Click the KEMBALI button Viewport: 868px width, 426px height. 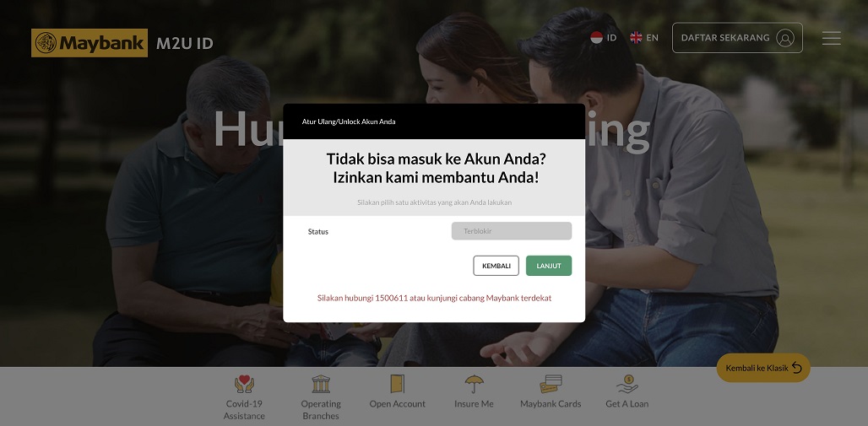click(496, 266)
